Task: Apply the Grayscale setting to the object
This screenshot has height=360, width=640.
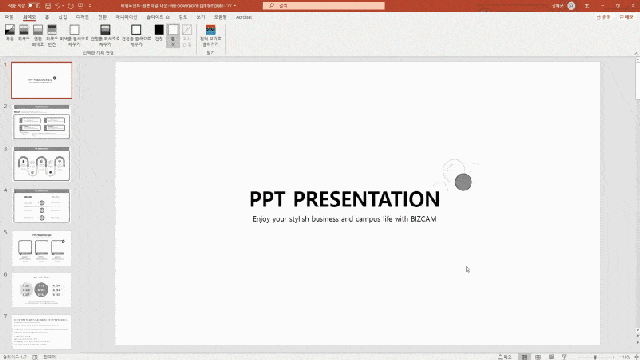Action: click(x=24, y=33)
